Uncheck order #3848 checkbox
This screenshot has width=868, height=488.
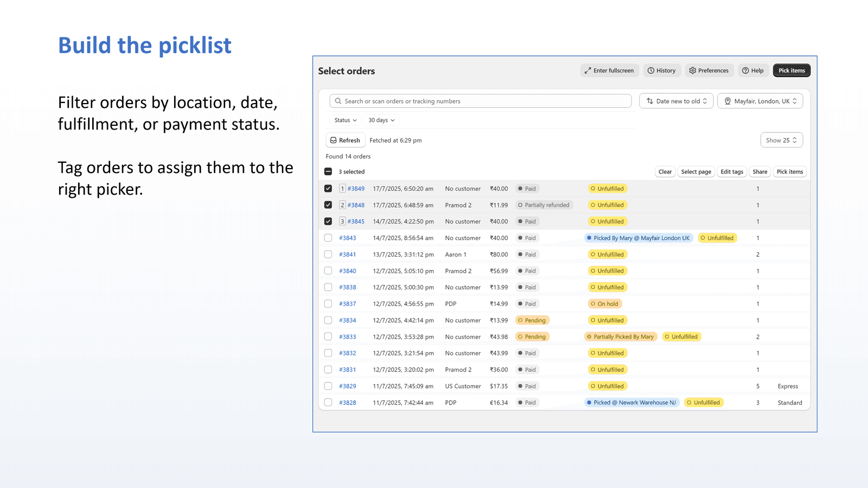coord(328,205)
